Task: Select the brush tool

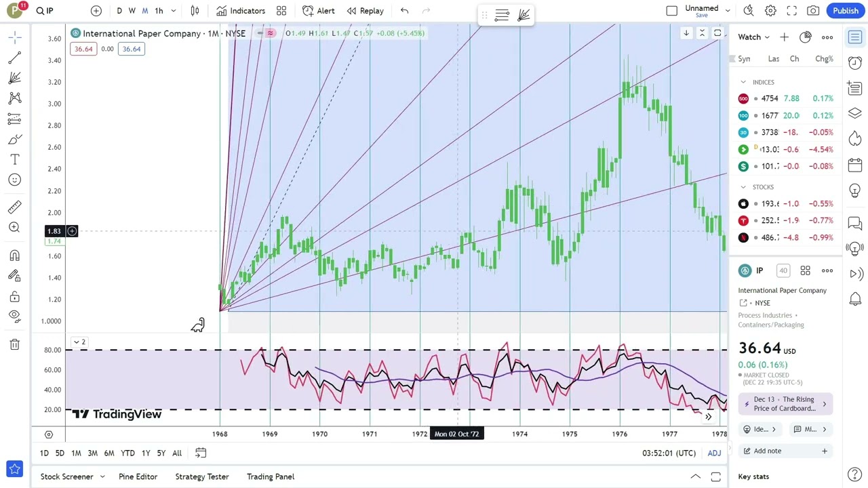Action: [14, 139]
